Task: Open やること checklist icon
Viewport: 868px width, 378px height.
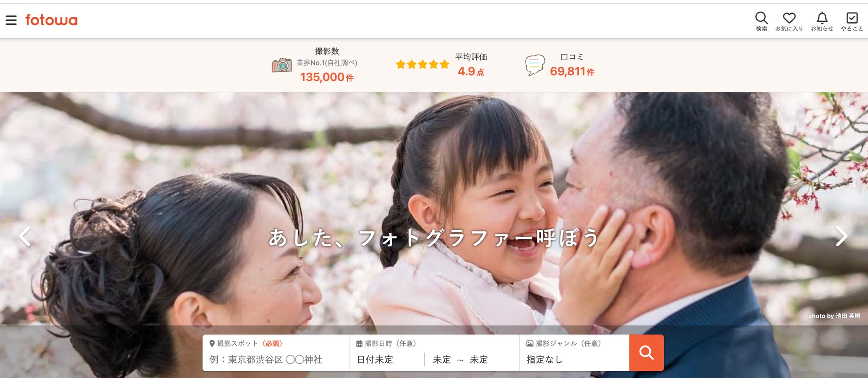Action: (852, 21)
